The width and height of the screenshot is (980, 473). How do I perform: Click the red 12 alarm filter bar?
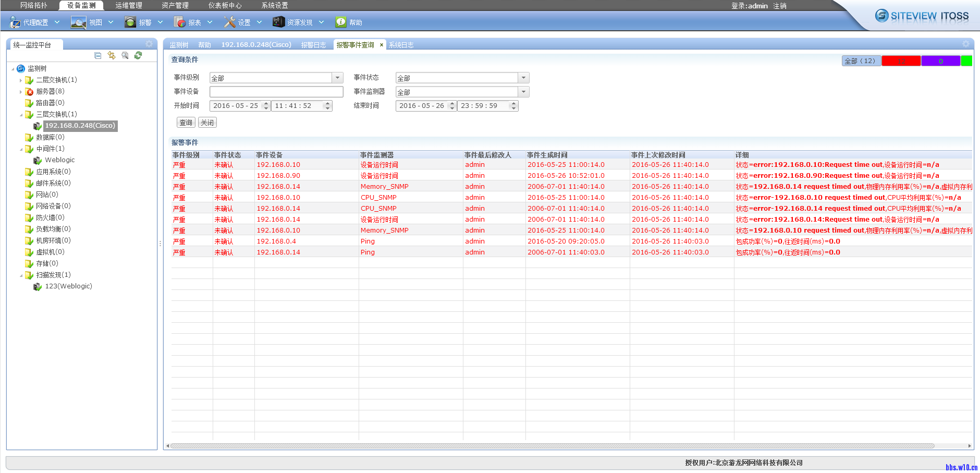coord(901,60)
